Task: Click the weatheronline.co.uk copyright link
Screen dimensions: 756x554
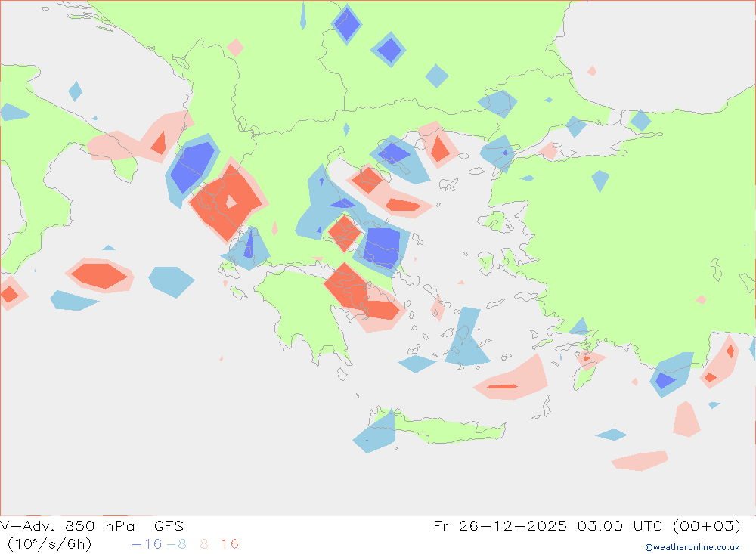Action: pos(692,547)
